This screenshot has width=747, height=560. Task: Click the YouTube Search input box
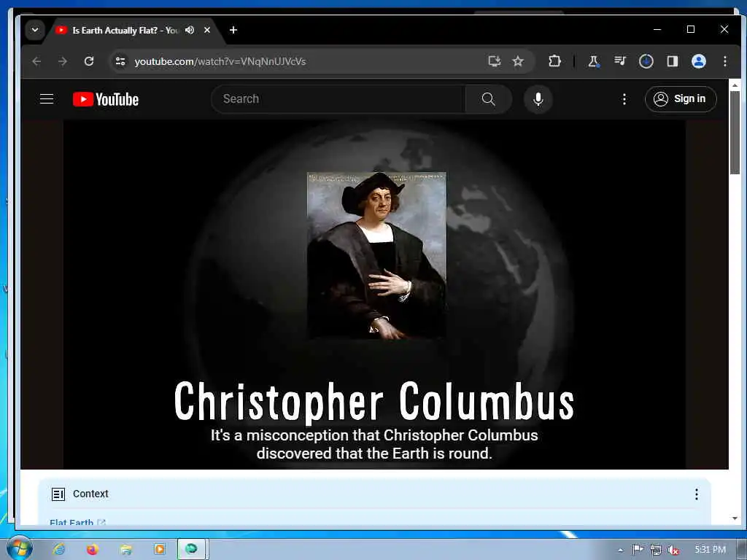click(338, 99)
